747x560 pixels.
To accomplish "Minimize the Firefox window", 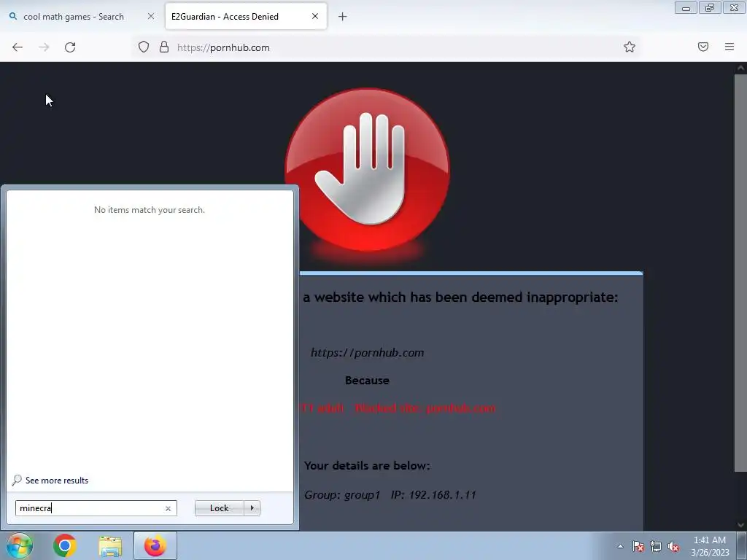I will 686,8.
